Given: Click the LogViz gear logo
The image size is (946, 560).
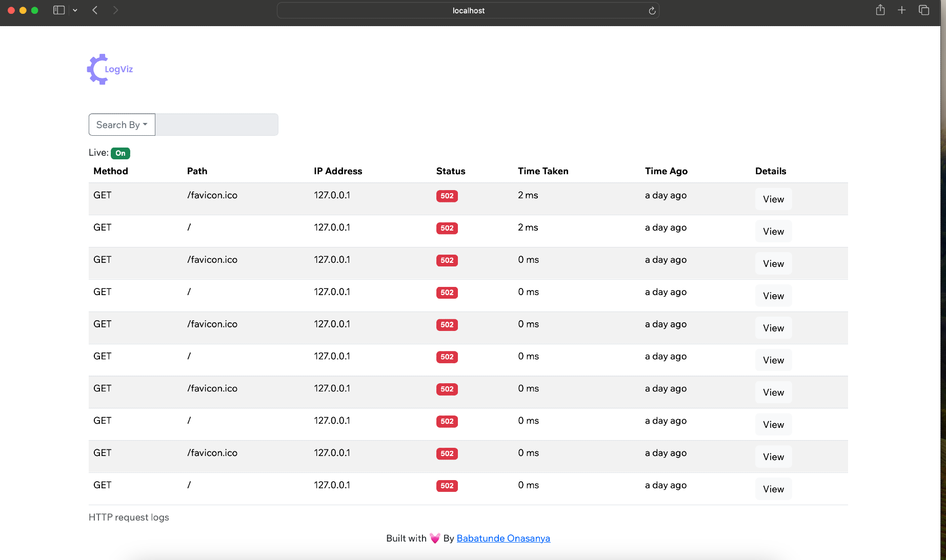Looking at the screenshot, I should coord(97,69).
